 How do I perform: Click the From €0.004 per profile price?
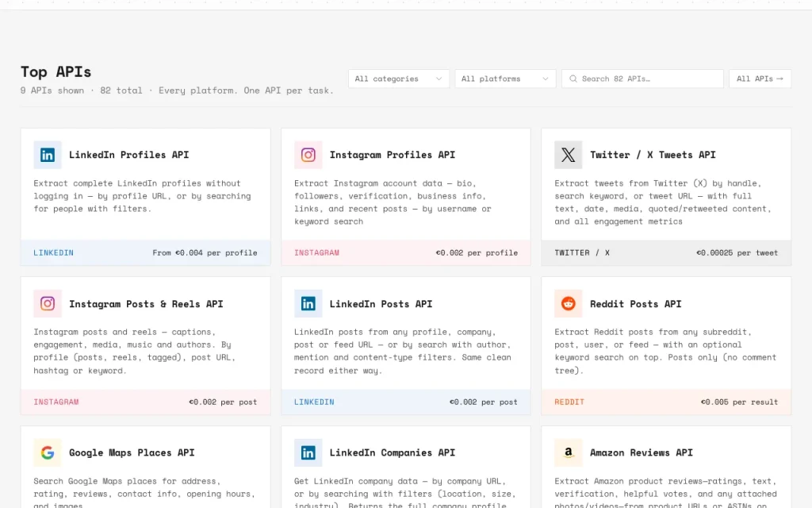click(x=205, y=253)
